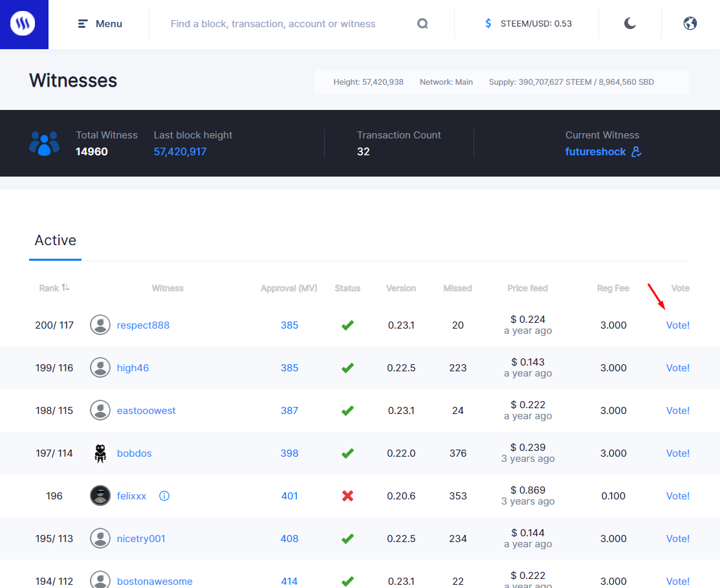Vote for witness felixxx

point(678,495)
